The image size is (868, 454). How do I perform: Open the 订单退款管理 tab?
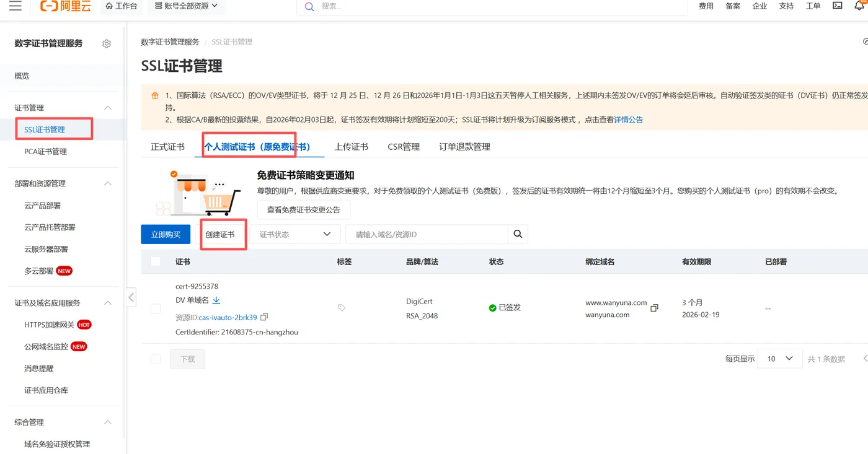[x=465, y=147]
